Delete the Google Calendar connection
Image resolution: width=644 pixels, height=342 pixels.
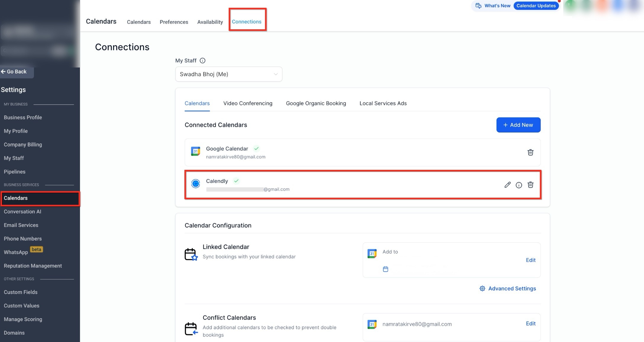tap(530, 152)
